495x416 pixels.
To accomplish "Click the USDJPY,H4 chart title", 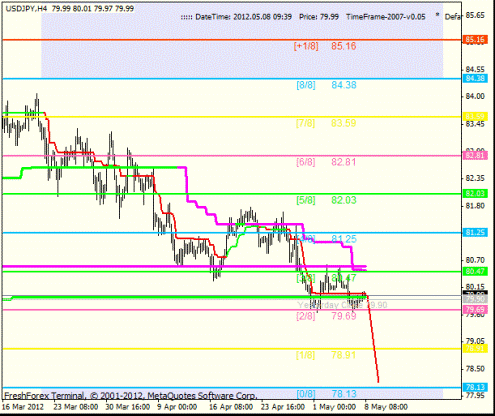I will pos(26,9).
